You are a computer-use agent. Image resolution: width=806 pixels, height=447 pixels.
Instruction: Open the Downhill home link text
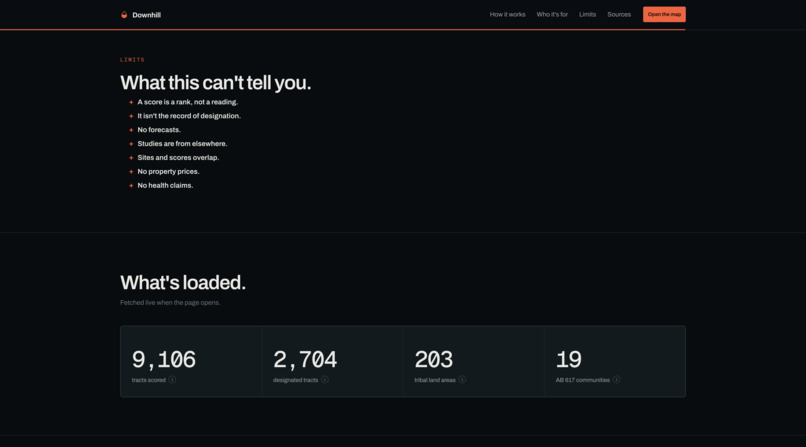point(146,15)
